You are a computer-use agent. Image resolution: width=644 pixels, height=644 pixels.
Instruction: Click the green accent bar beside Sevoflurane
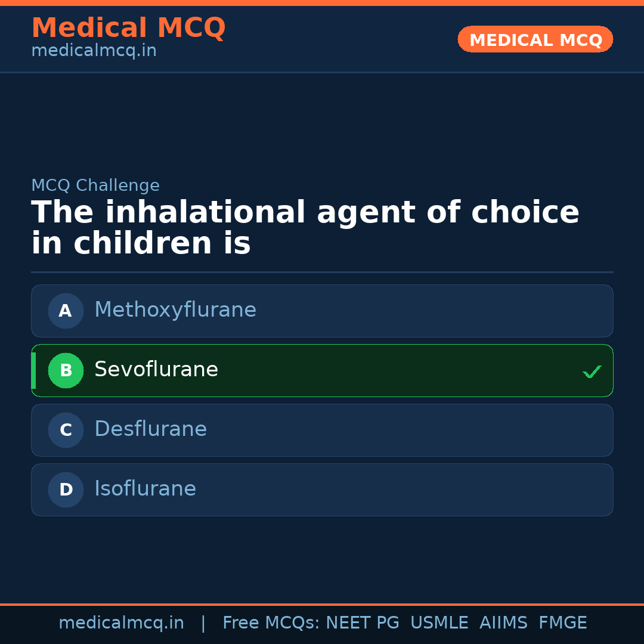[35, 370]
